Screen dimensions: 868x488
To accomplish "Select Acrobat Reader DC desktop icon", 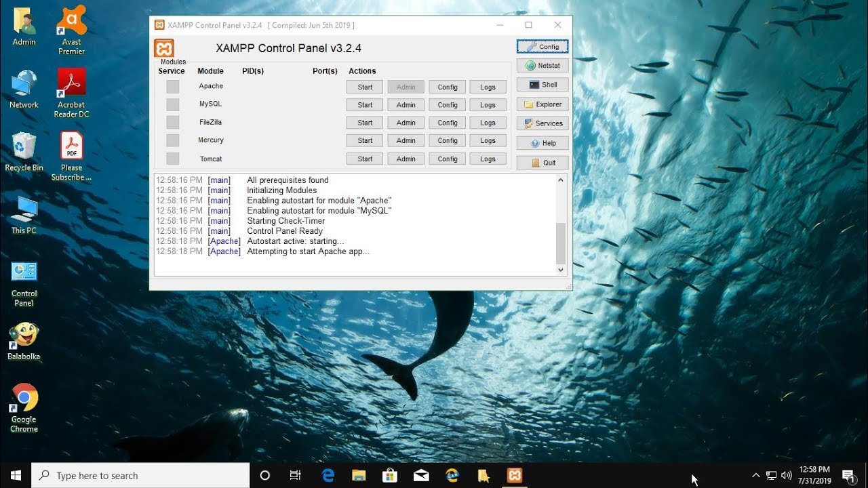I will point(71,93).
